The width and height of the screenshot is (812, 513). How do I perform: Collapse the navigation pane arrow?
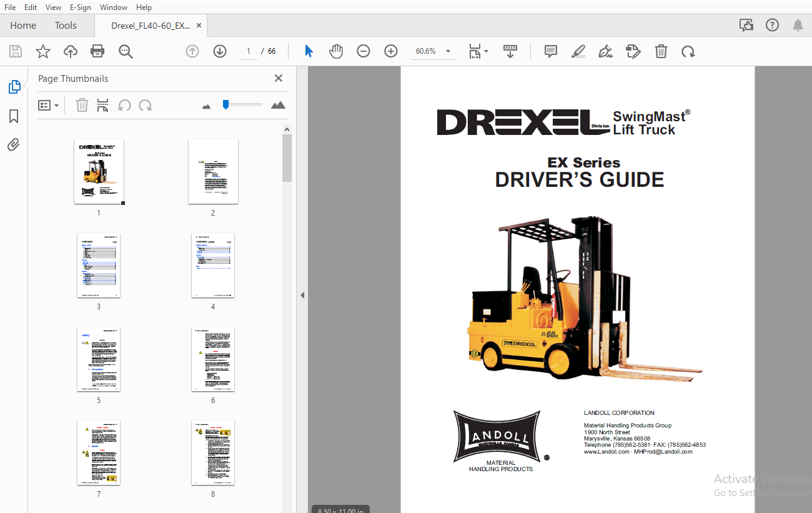(x=302, y=295)
